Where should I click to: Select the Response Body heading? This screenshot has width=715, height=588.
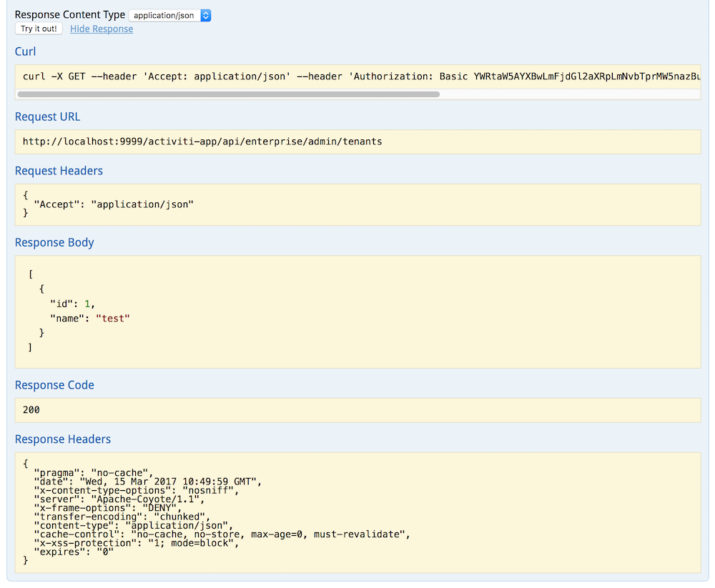click(x=54, y=242)
